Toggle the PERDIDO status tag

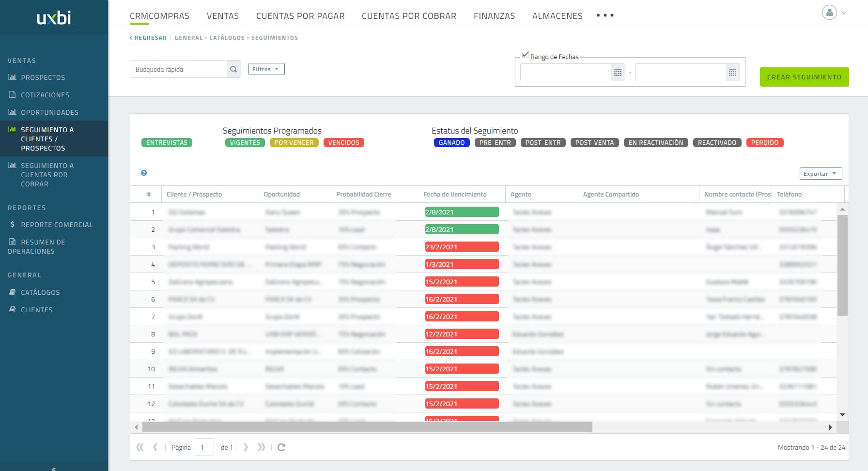click(765, 143)
